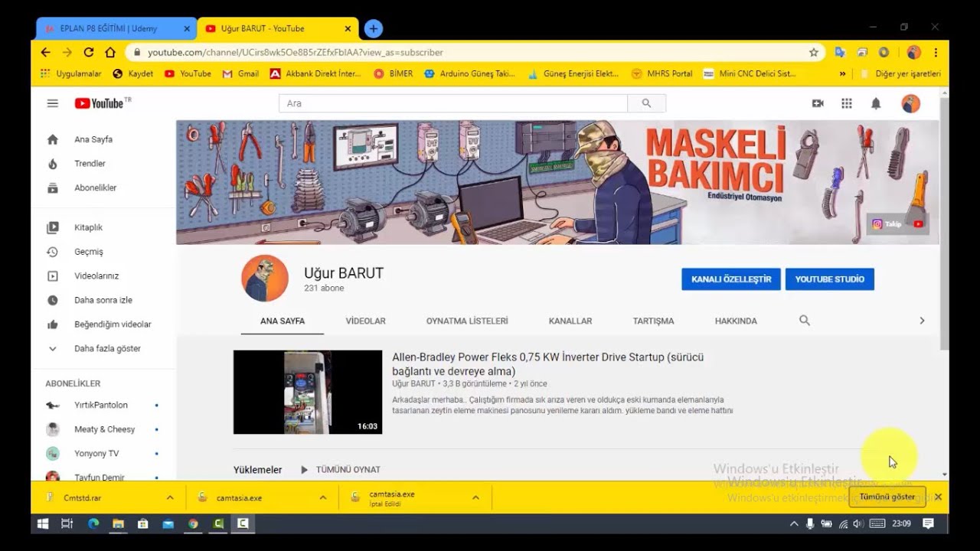980x551 pixels.
Task: Click the address bar URL
Action: [295, 52]
